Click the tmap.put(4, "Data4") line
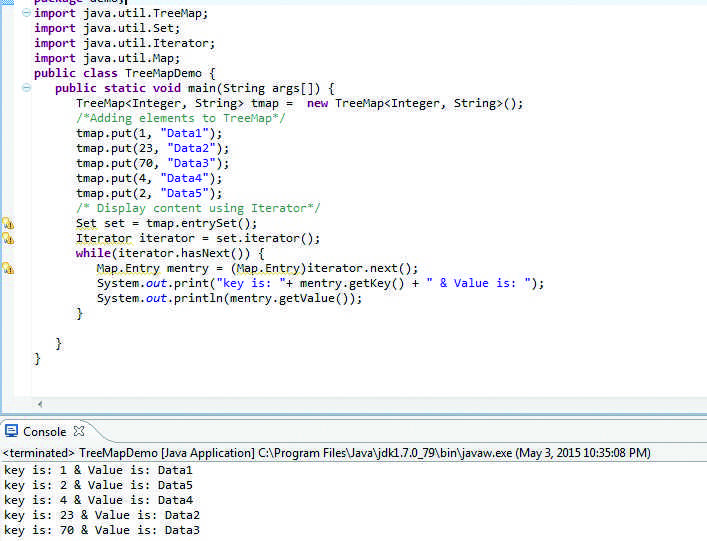The height and width of the screenshot is (541, 707). (x=149, y=178)
